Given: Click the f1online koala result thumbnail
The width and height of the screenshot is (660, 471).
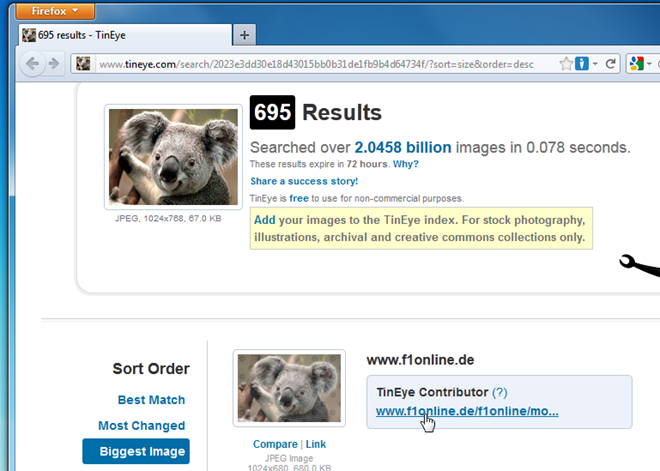Looking at the screenshot, I should 289,388.
